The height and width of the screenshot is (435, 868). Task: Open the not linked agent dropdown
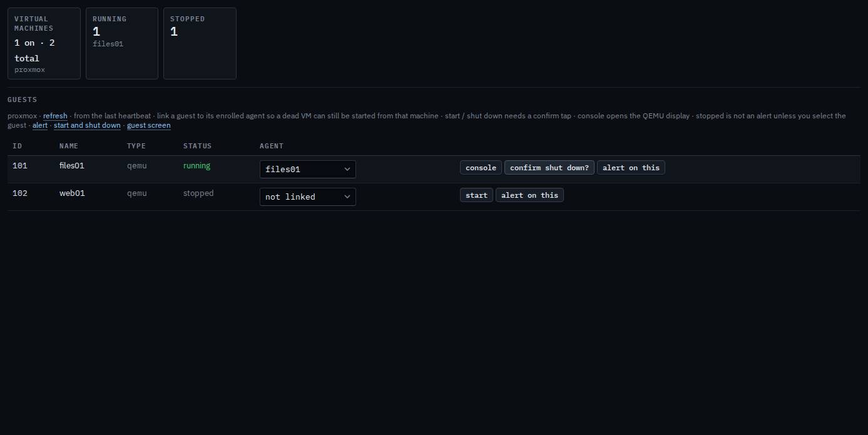pos(308,197)
